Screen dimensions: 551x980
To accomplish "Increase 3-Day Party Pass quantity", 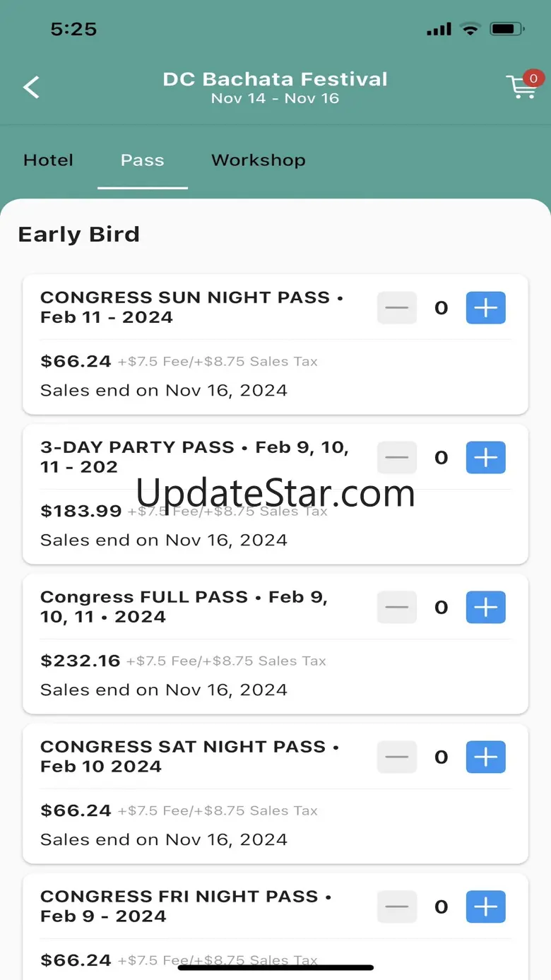I will pos(485,458).
